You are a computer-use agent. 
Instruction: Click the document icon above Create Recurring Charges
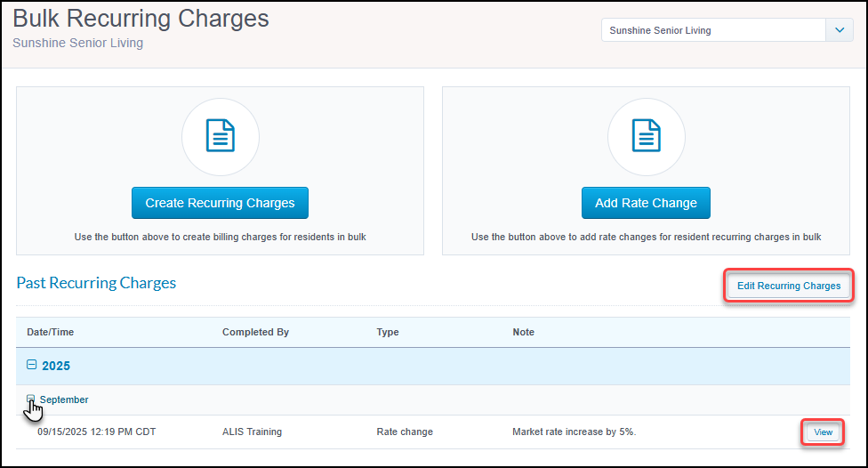pos(221,136)
